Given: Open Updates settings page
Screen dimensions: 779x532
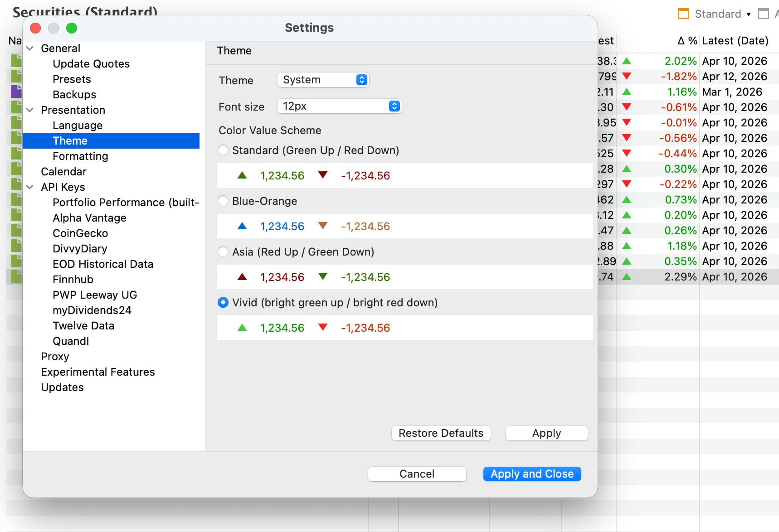Looking at the screenshot, I should pos(62,387).
